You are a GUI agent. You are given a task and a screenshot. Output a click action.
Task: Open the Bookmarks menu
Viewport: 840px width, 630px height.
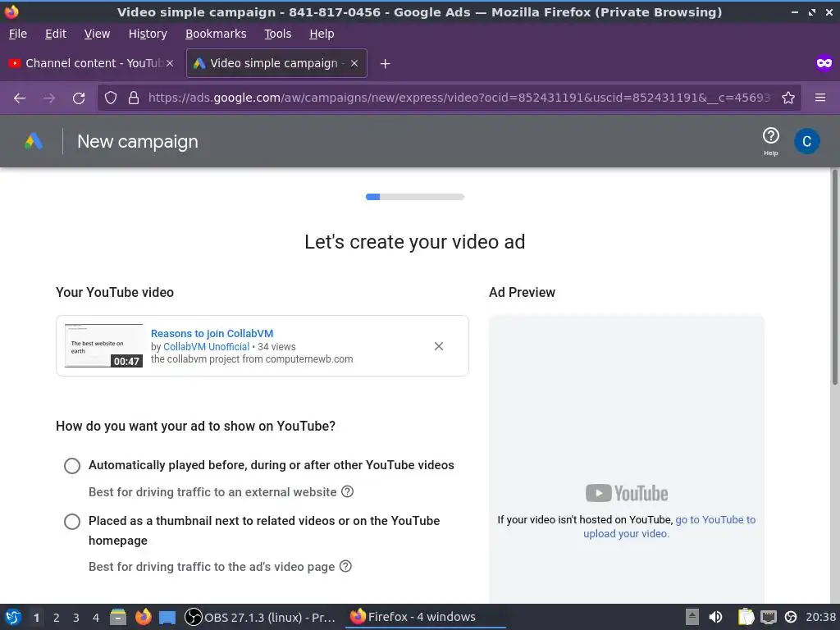tap(216, 34)
